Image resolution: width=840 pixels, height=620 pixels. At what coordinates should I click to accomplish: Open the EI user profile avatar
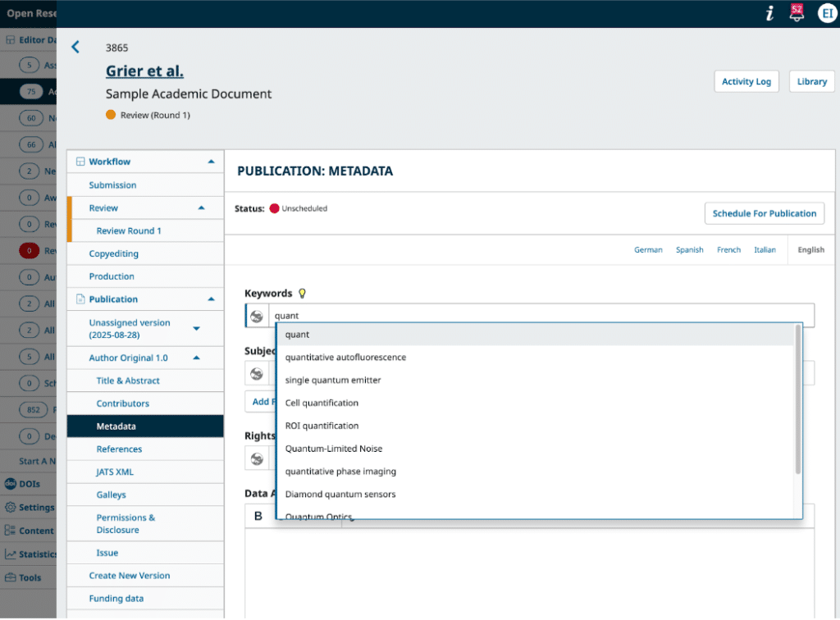tap(826, 13)
